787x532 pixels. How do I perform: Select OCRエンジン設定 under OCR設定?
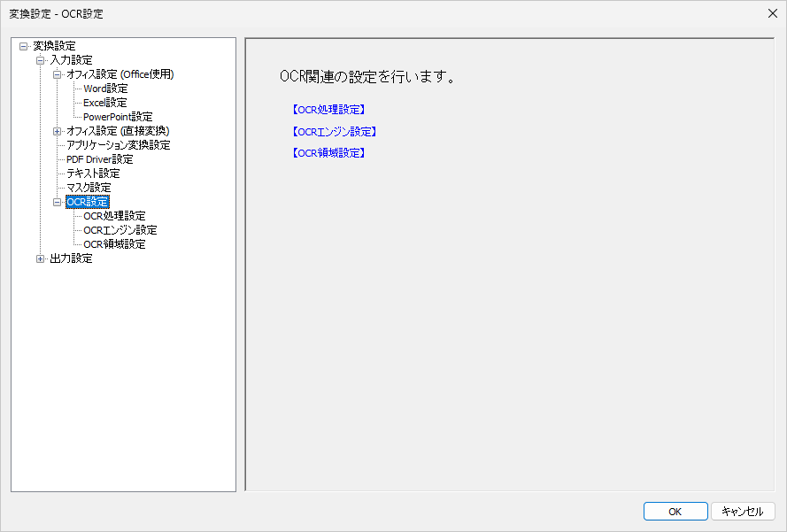[119, 229]
